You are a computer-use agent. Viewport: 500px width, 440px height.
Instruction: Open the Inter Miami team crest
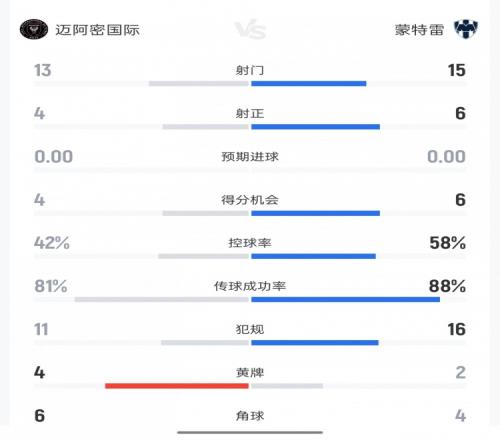click(34, 29)
